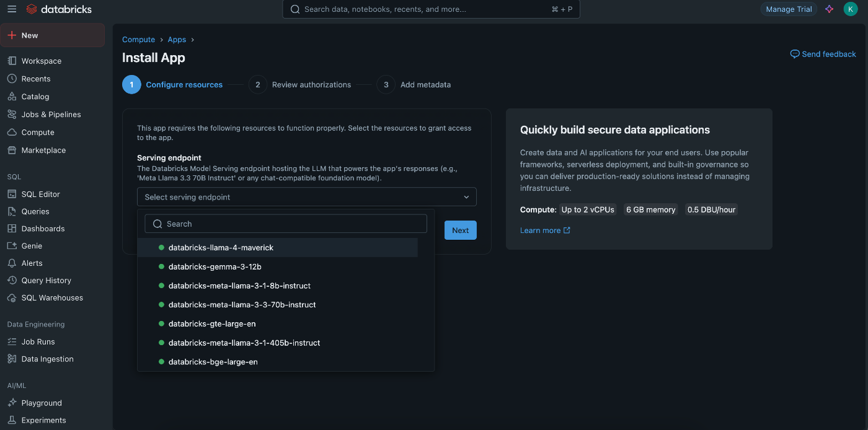This screenshot has height=430, width=868.
Task: Open the Send feedback link
Action: click(823, 54)
